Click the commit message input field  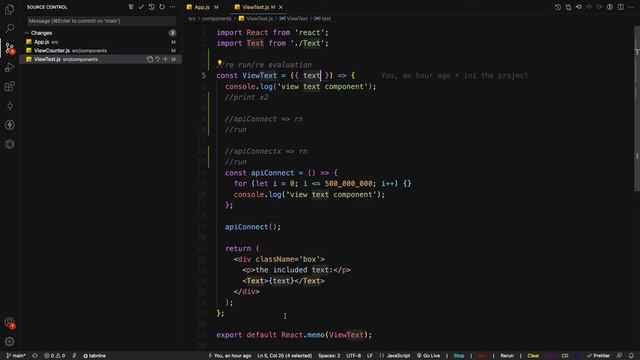[x=101, y=21]
